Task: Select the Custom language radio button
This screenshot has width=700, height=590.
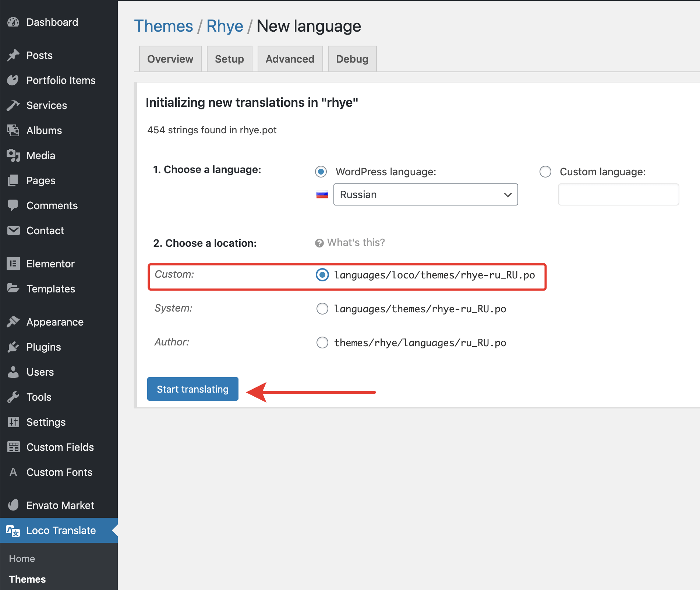Action: click(x=545, y=172)
